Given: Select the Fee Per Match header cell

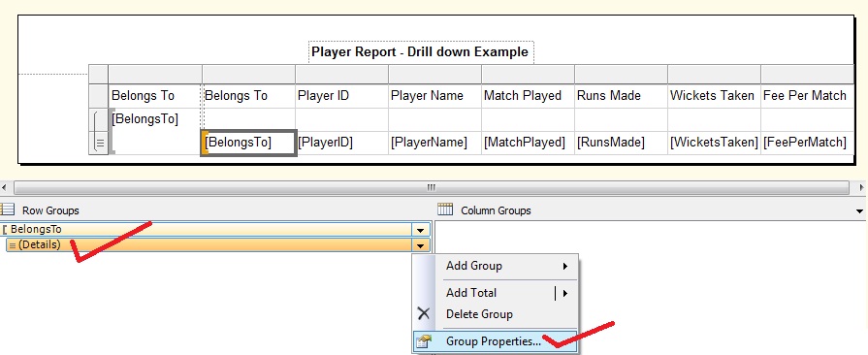Looking at the screenshot, I should [807, 96].
